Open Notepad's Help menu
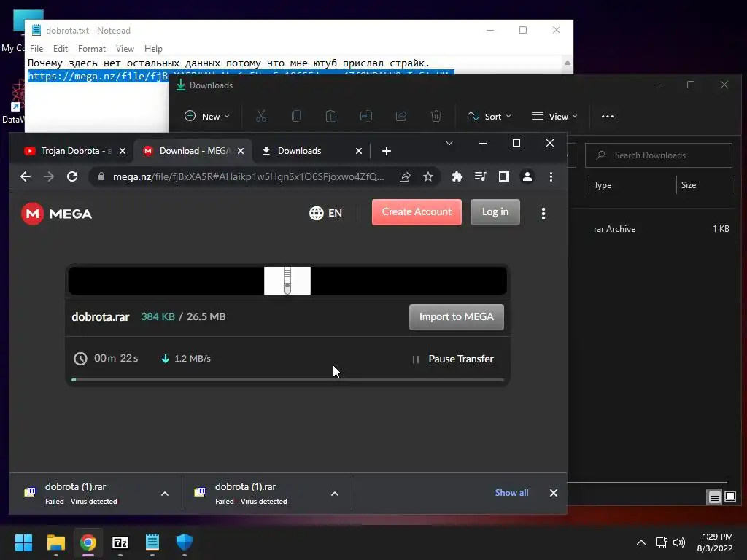This screenshot has width=747, height=560. pos(153,49)
